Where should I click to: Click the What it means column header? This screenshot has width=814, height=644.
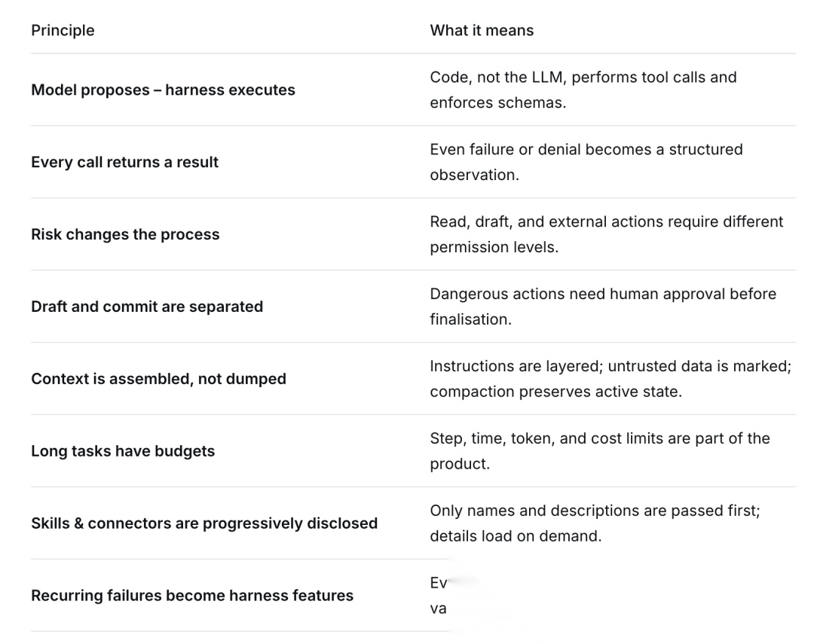(482, 30)
